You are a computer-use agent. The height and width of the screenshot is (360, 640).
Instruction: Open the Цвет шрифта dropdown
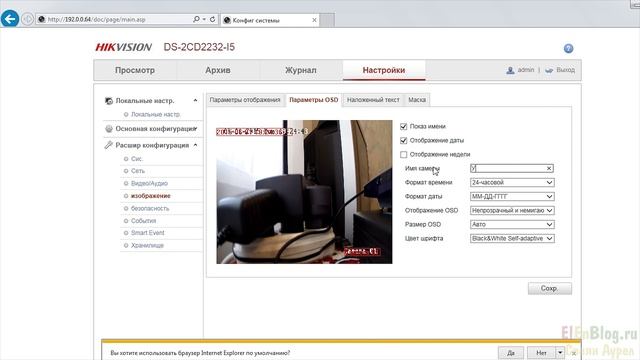[x=512, y=238]
